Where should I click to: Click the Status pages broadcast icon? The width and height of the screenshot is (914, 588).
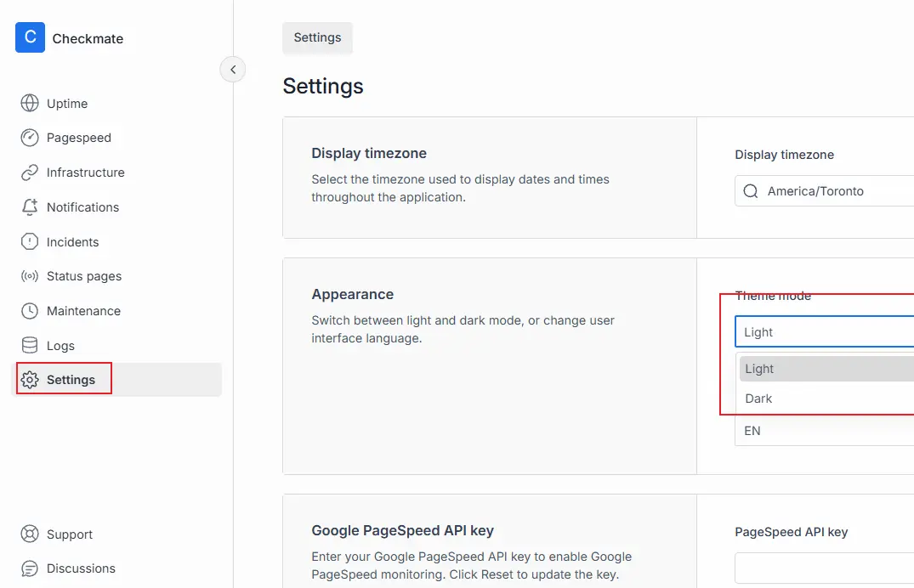coord(30,276)
